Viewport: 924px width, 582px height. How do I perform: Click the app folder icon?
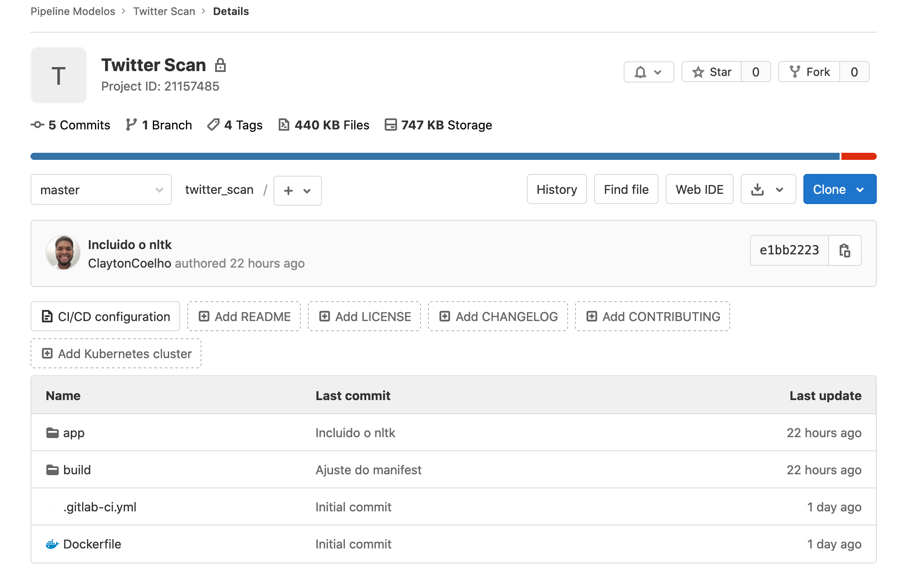(52, 433)
